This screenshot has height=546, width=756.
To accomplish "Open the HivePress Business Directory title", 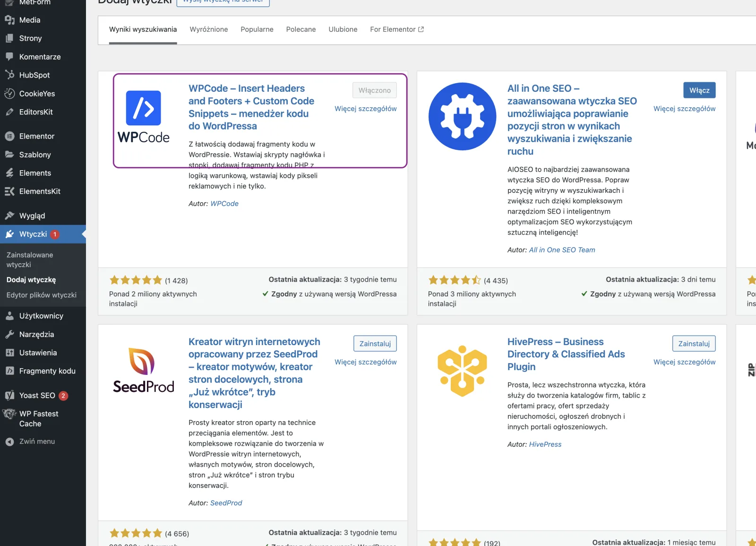I will tap(566, 354).
